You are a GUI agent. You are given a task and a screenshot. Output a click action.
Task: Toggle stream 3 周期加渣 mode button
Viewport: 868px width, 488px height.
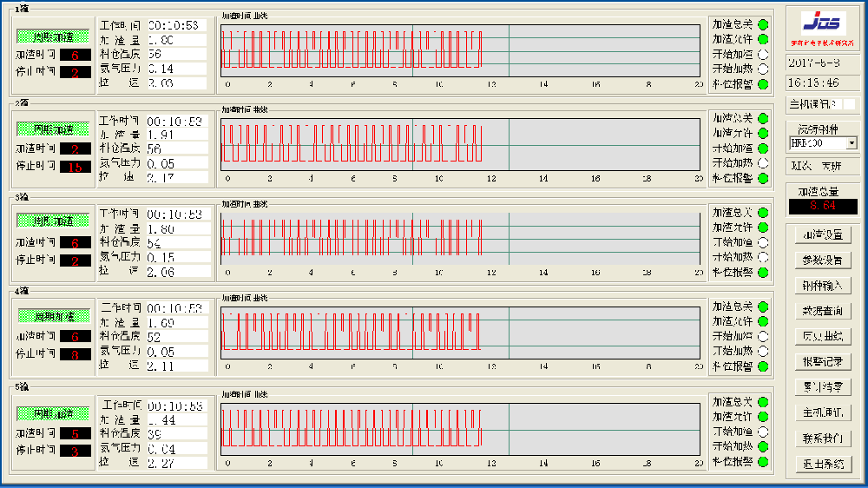point(53,221)
